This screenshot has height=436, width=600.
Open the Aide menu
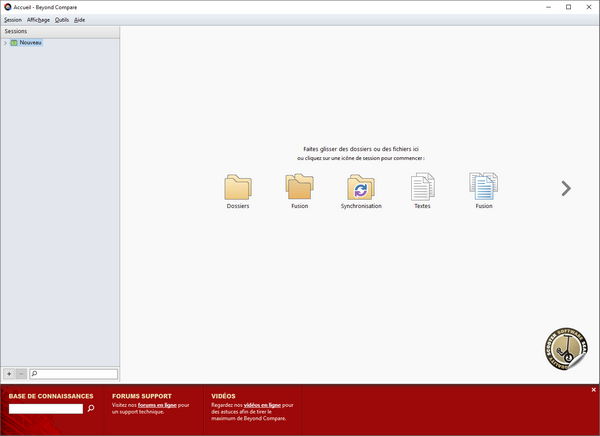(x=79, y=20)
